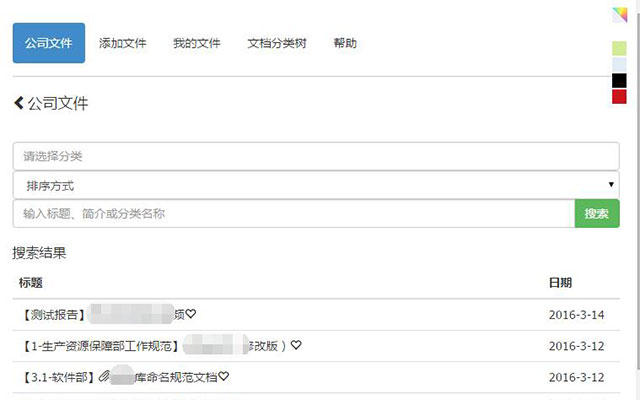The width and height of the screenshot is (640, 400).
Task: Select the pale blue color swatch
Action: click(619, 64)
